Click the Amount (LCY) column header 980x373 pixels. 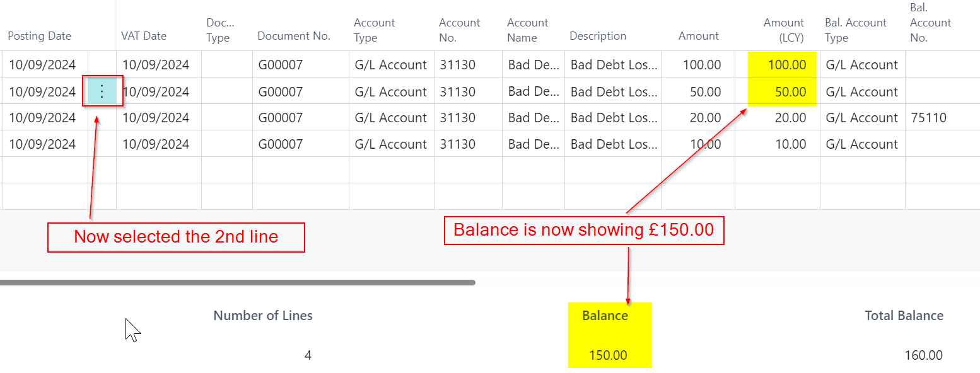tap(784, 30)
